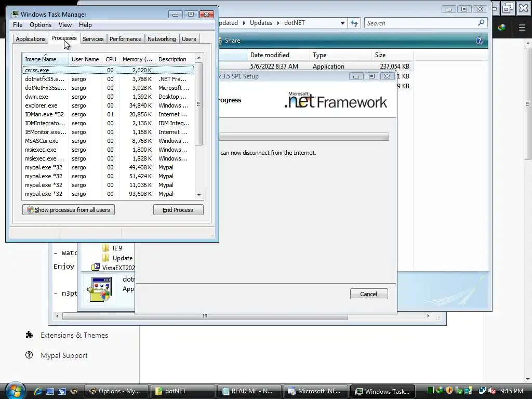Screen dimensions: 532x399
Task: Click Notepad horizontal scrollbar left arrow
Action: 57,316
